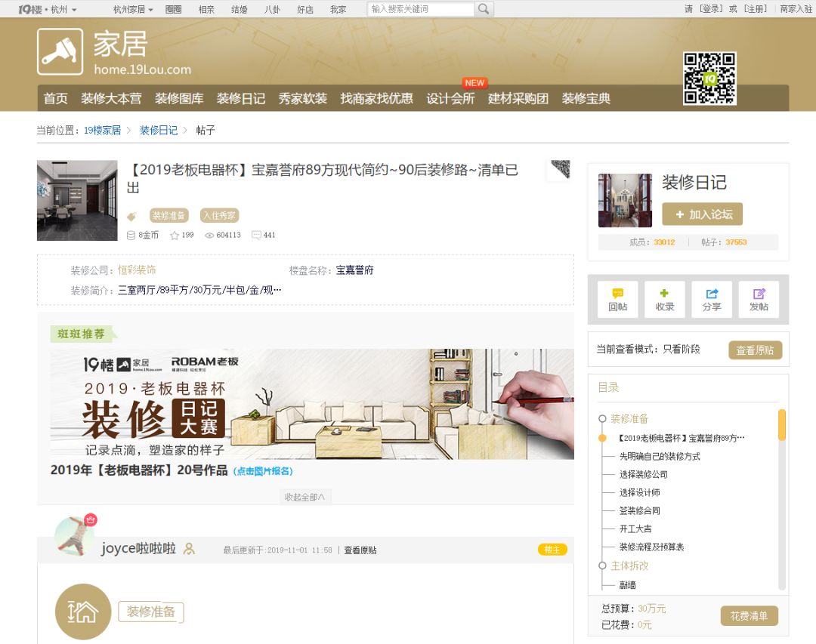This screenshot has height=644, width=816.
Task: Click the 19楼 site logo at top left
Action: pyautogui.click(x=29, y=9)
